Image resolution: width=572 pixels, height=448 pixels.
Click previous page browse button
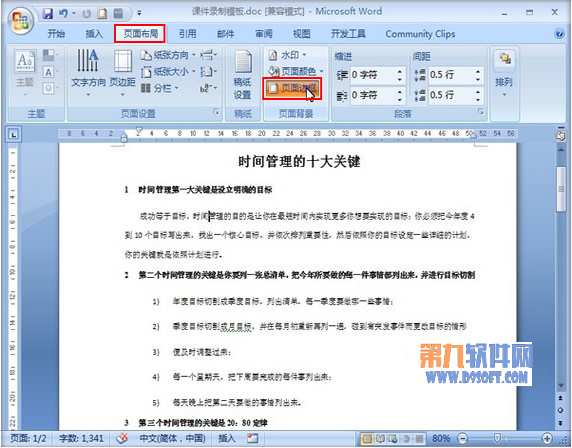pyautogui.click(x=561, y=398)
